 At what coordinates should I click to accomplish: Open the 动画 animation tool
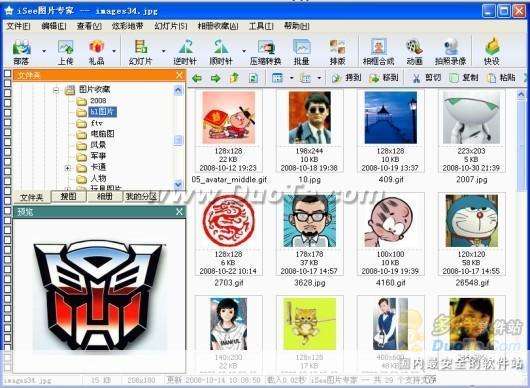coord(414,52)
